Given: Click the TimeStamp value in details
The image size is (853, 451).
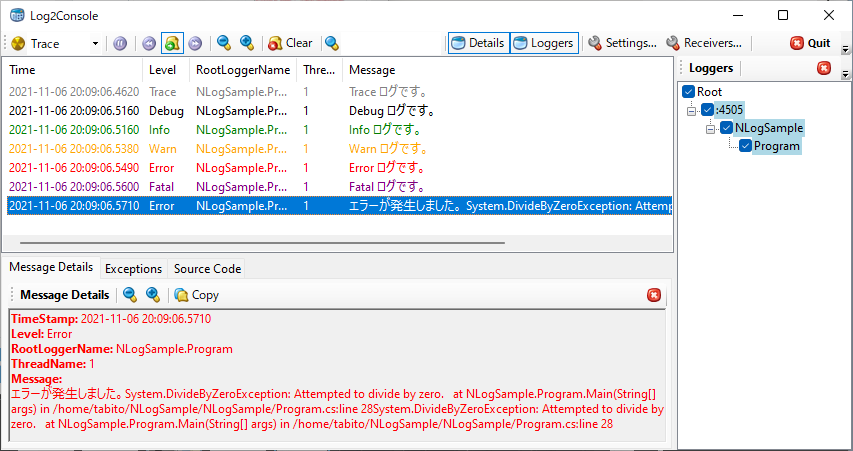Looking at the screenshot, I should click(146, 319).
